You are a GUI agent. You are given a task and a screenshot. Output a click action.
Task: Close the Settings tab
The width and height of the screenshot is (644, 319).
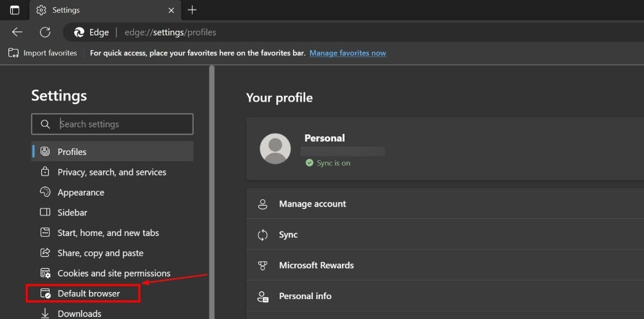coord(171,10)
